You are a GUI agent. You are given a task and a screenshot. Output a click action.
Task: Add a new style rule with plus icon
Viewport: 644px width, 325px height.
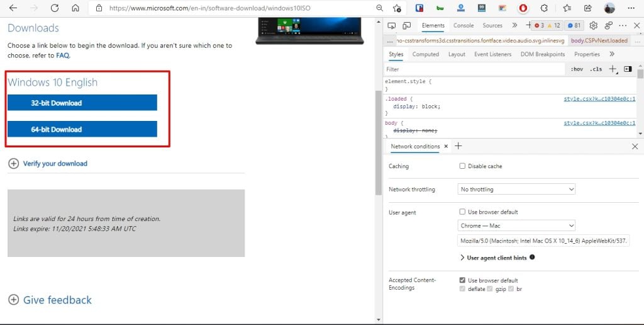coord(613,69)
